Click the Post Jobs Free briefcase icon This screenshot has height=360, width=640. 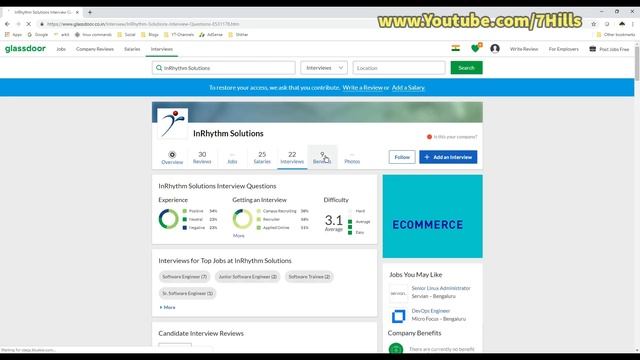click(593, 49)
